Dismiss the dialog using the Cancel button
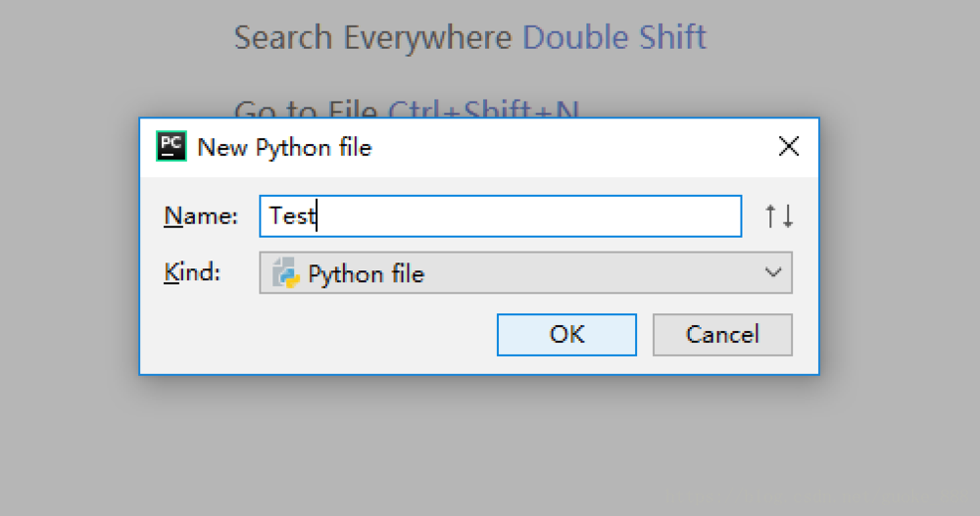 click(x=722, y=335)
